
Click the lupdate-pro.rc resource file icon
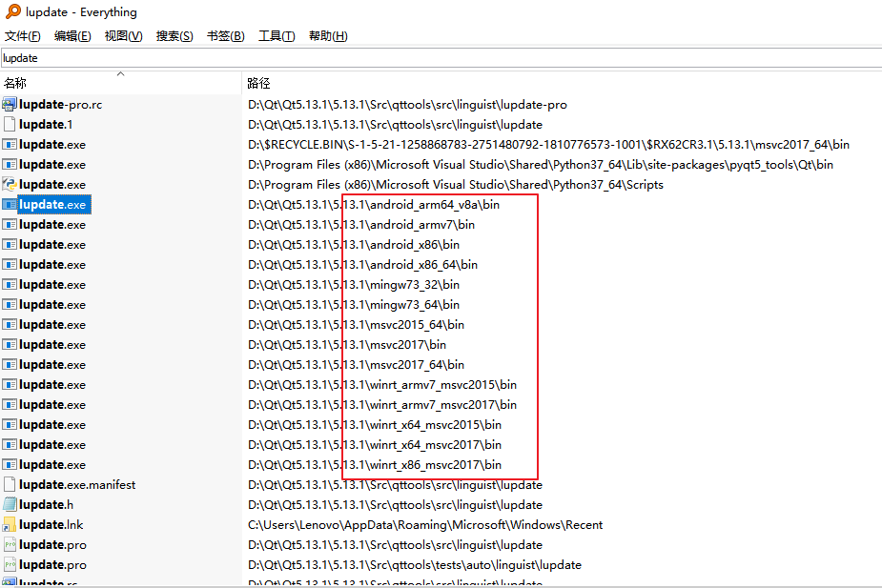click(x=11, y=104)
